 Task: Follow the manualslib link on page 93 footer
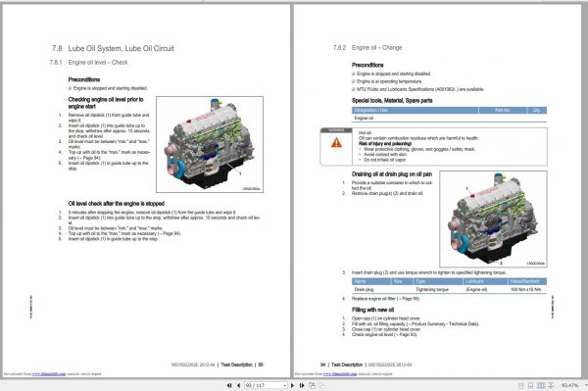49,373
